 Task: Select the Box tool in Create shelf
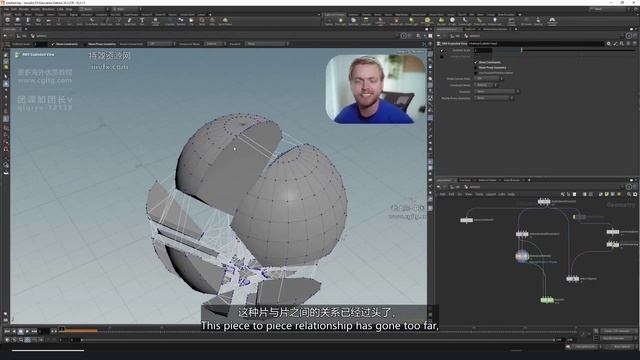7,21
